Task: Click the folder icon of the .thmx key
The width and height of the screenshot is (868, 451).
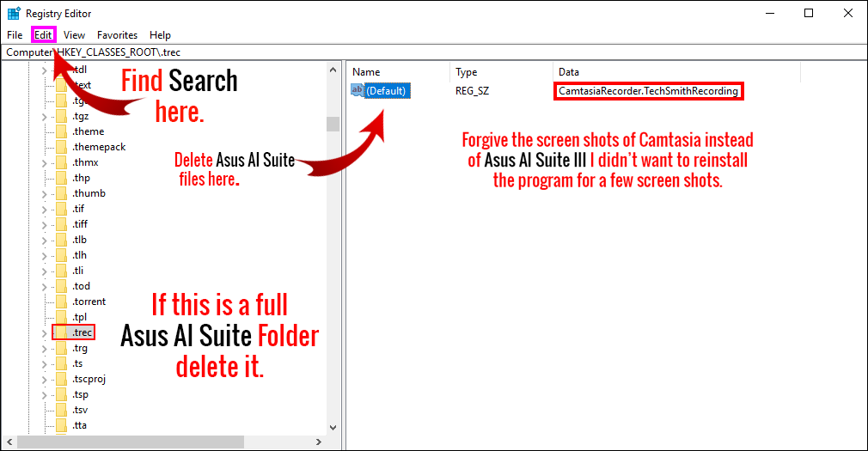Action: point(61,162)
